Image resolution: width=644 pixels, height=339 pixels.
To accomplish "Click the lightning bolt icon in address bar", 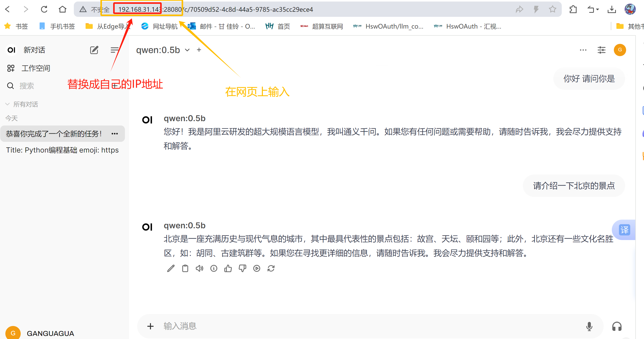I will (536, 9).
